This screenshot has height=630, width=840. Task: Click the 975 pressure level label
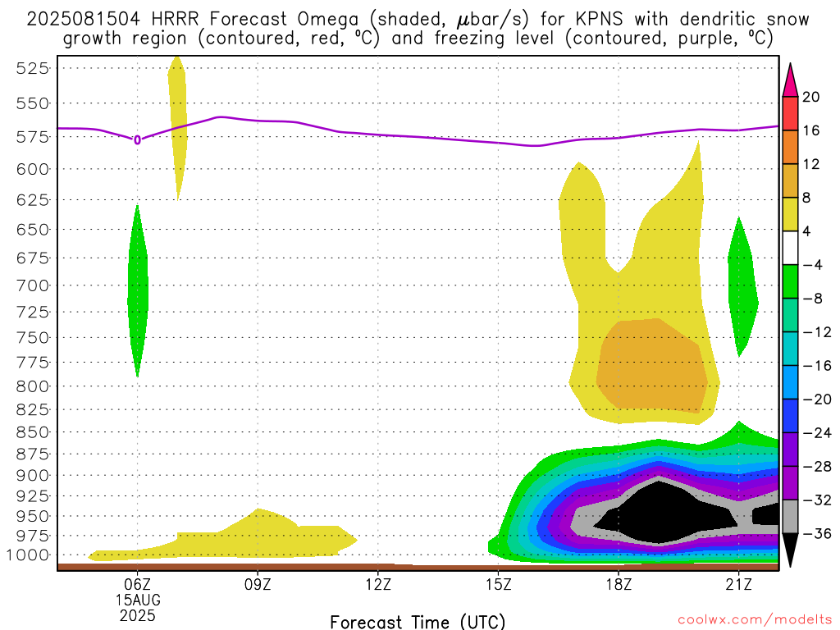[x=32, y=536]
